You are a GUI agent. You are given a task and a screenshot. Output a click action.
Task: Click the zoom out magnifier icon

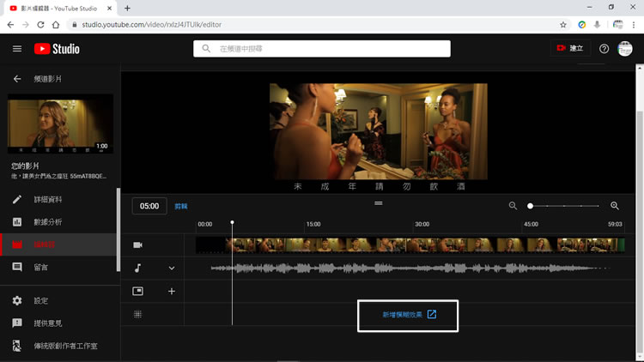[513, 206]
